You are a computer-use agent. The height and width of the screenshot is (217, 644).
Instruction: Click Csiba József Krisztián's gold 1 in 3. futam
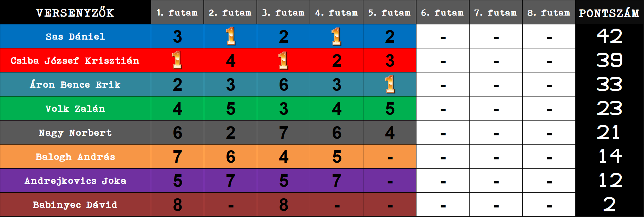coord(283,60)
